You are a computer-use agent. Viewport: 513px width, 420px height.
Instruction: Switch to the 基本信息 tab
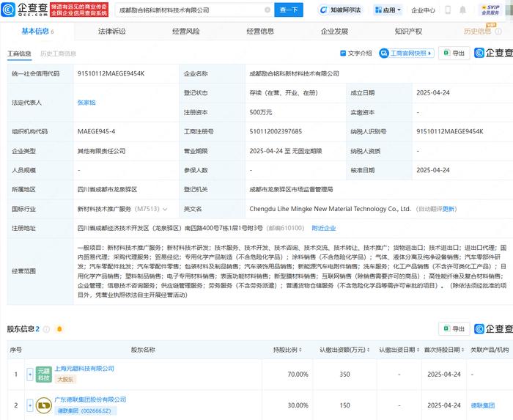click(37, 32)
